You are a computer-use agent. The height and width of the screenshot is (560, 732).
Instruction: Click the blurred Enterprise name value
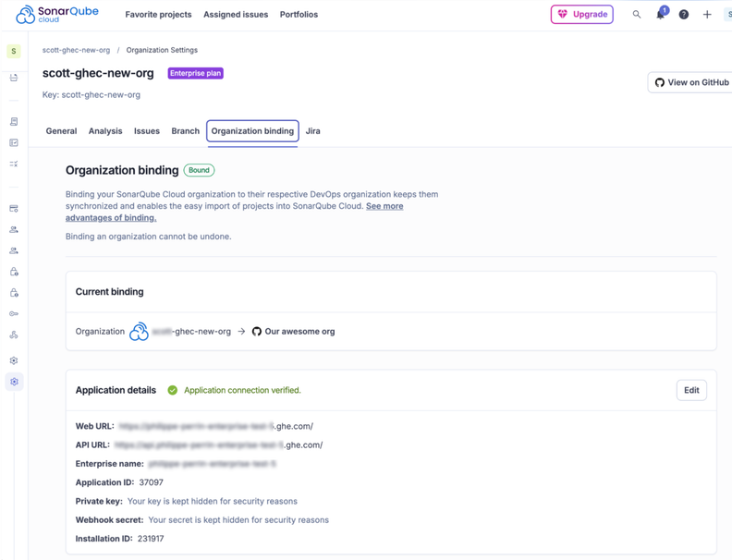click(213, 464)
